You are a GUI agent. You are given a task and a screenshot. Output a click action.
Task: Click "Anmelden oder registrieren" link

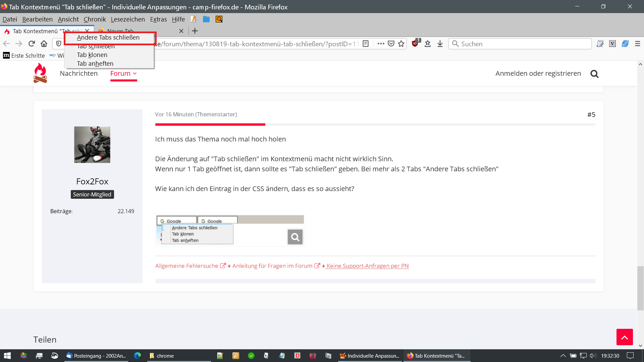(x=538, y=73)
